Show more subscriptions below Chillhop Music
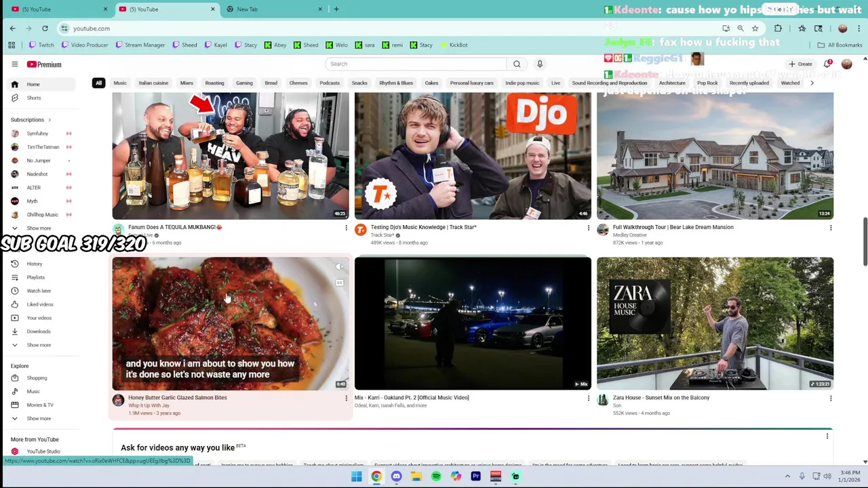This screenshot has height=488, width=868. point(41,228)
